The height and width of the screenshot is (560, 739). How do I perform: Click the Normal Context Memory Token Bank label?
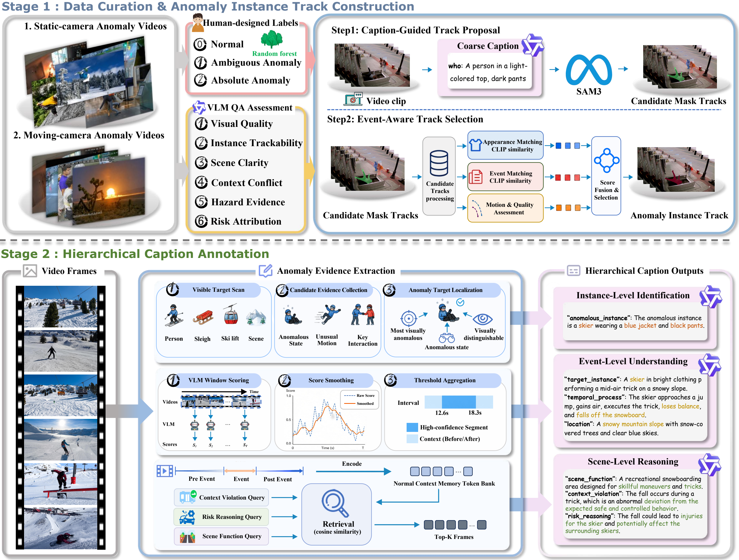pos(444,484)
